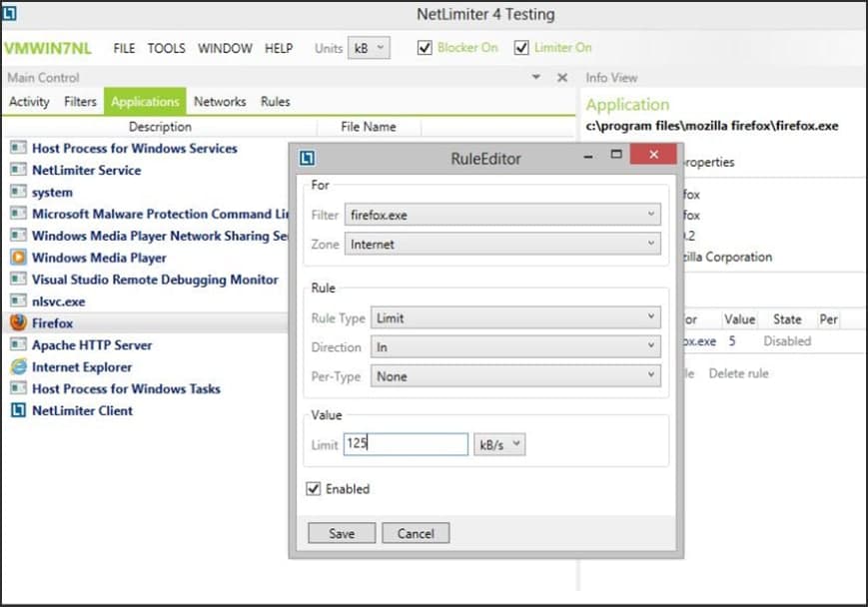Click the Apache HTTP Server icon
The width and height of the screenshot is (868, 607).
click(18, 345)
